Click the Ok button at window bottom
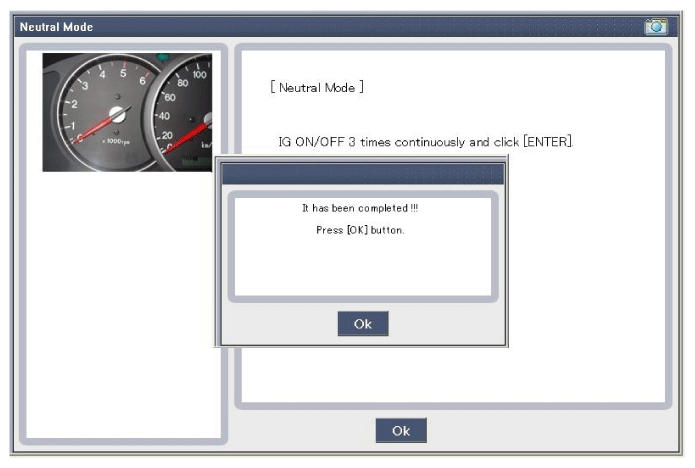The image size is (695, 468). (401, 430)
